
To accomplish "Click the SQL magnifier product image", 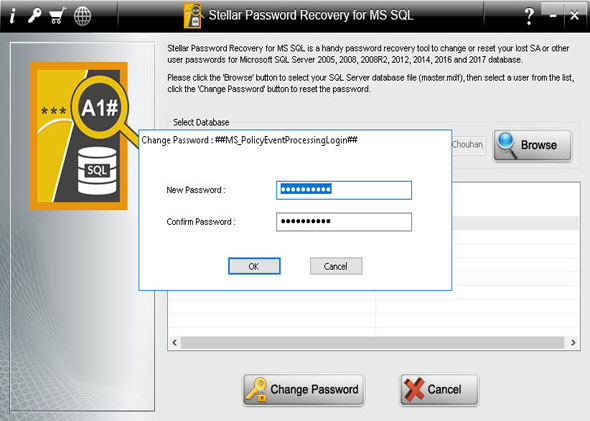I will click(79, 136).
